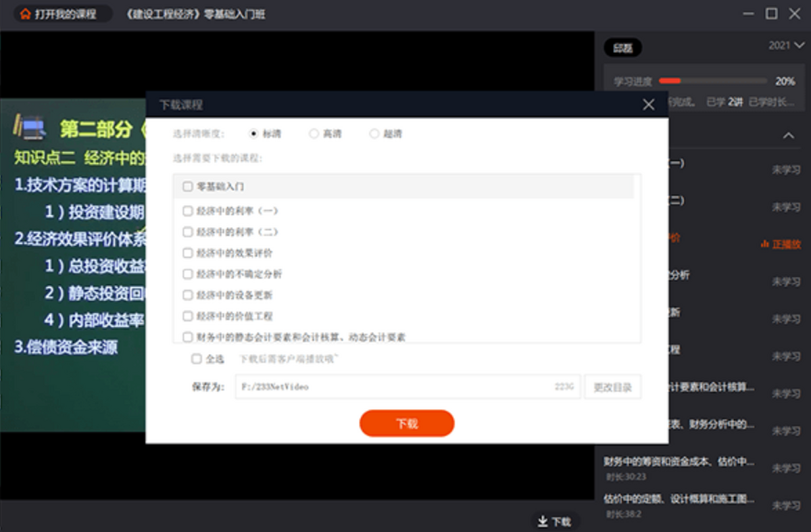Screen dimensions: 811x532
Task: Check 经济中的价值工程 checkbox
Action: pos(188,316)
